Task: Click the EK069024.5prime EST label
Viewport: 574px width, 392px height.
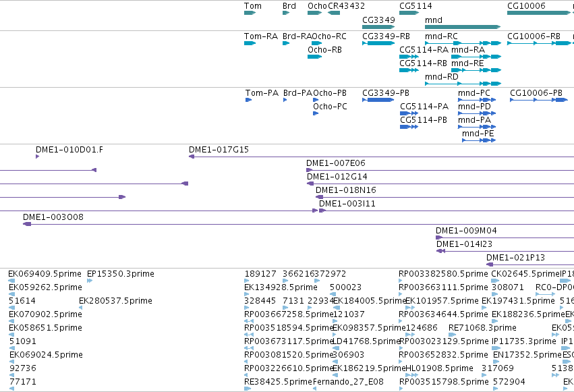Action: point(46,355)
